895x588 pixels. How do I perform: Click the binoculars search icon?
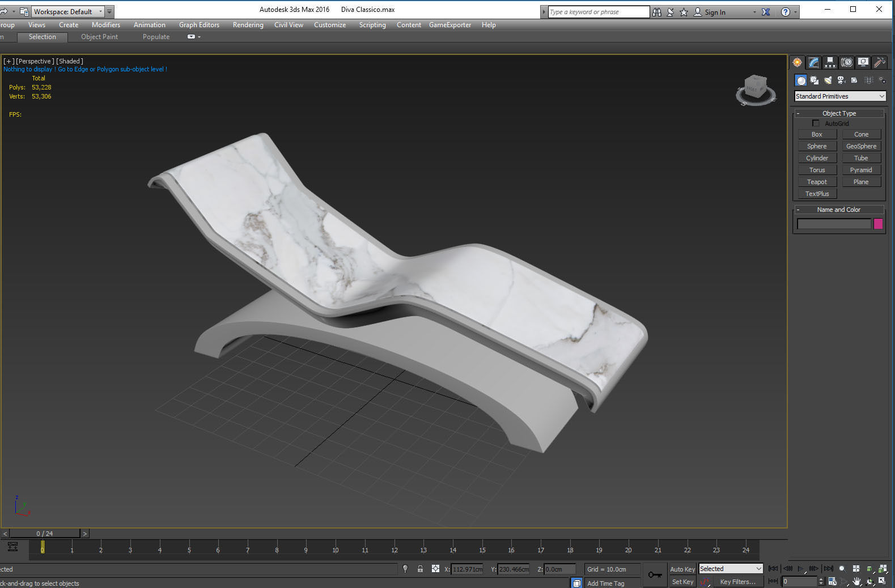click(x=657, y=12)
